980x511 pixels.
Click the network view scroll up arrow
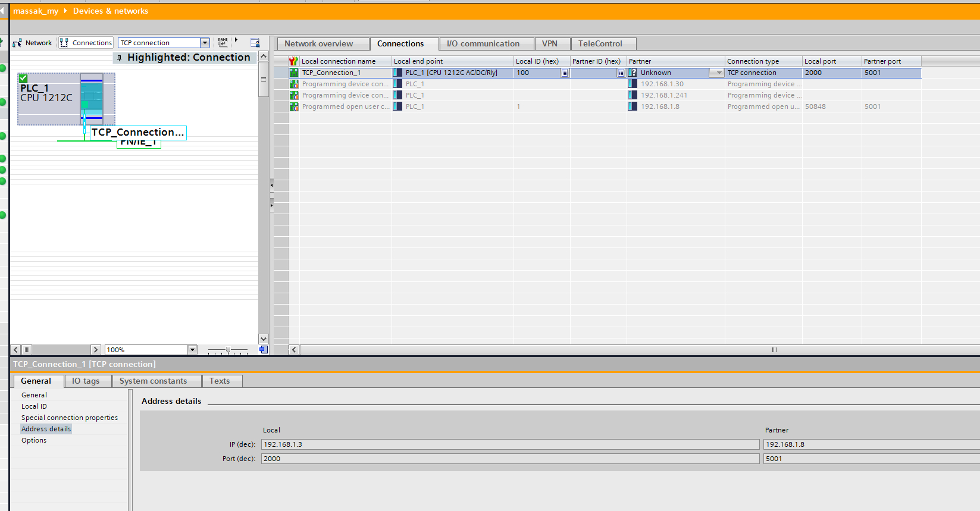[x=264, y=56]
